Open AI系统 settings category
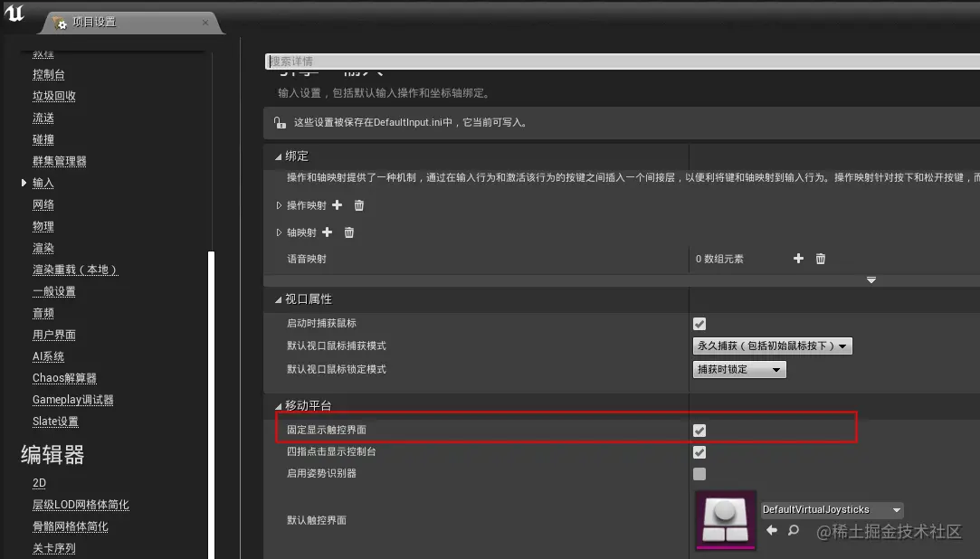980x559 pixels. (48, 356)
